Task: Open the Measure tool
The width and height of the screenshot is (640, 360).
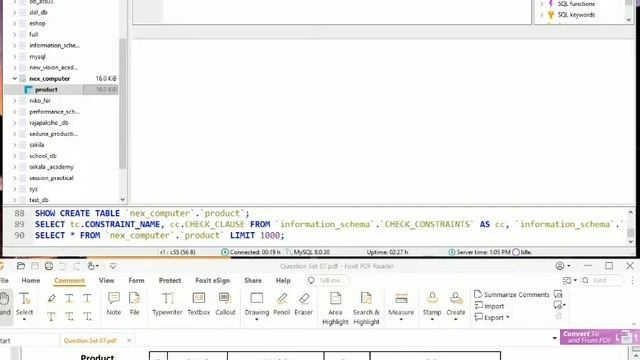Action: click(x=401, y=306)
